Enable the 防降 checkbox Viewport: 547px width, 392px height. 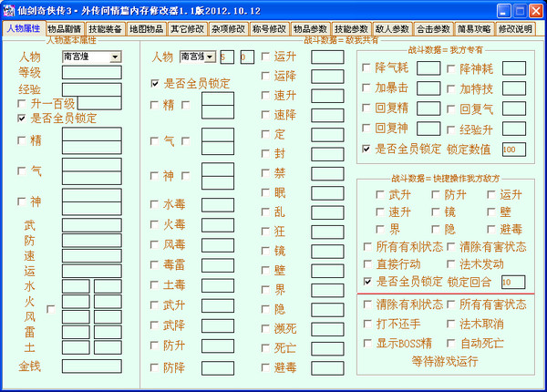(x=154, y=367)
